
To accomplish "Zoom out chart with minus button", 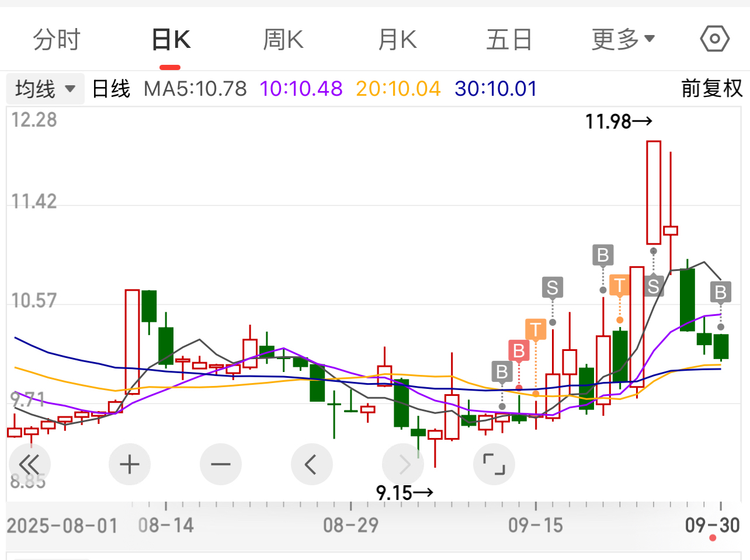I will click(x=221, y=465).
